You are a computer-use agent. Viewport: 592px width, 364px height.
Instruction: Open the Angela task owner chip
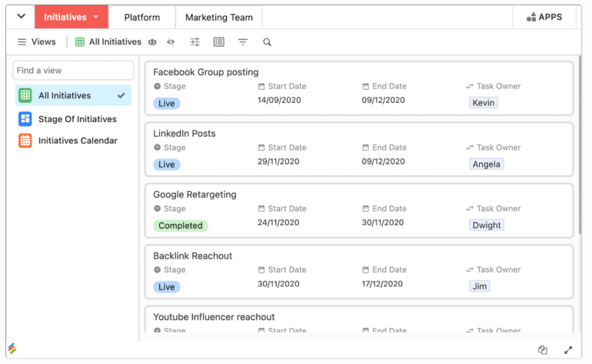pos(486,164)
